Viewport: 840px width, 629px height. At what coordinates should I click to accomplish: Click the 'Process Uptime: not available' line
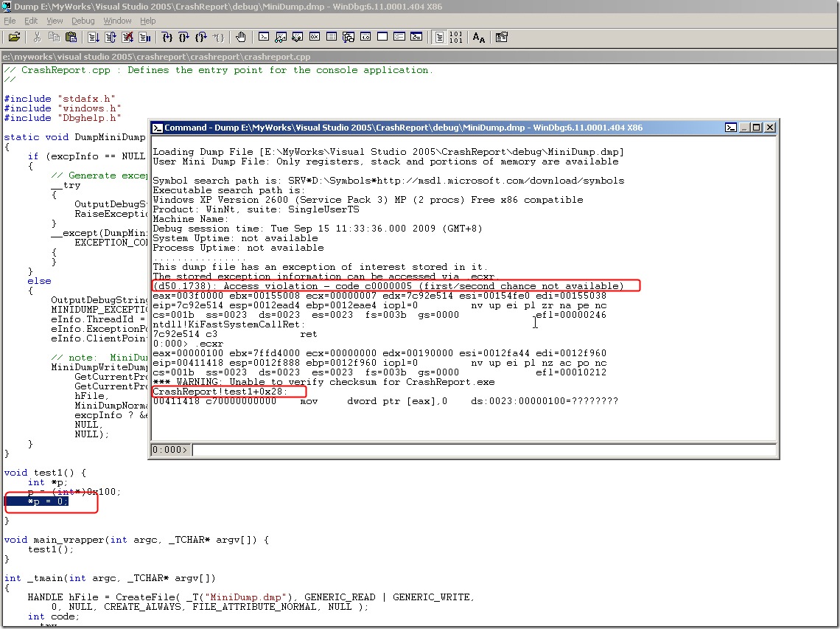pyautogui.click(x=239, y=248)
